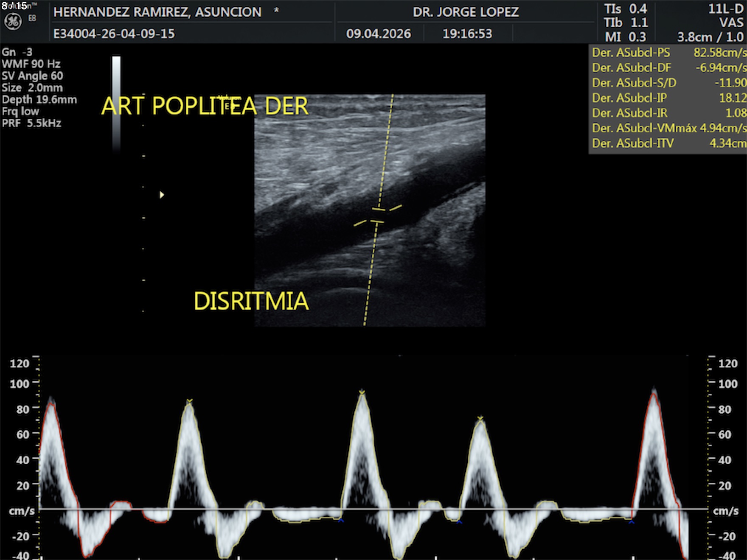This screenshot has height=560, width=747.
Task: Click the patient name field
Action: tap(157, 12)
